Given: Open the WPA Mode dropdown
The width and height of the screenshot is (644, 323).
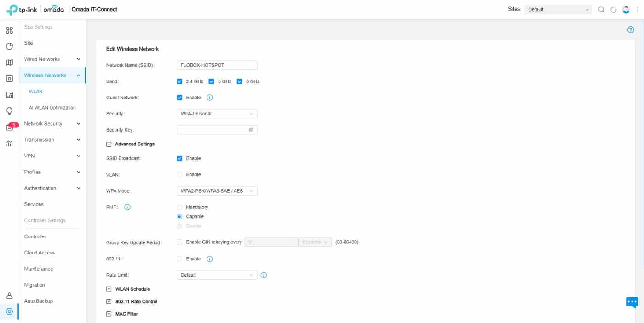Looking at the screenshot, I should (217, 191).
